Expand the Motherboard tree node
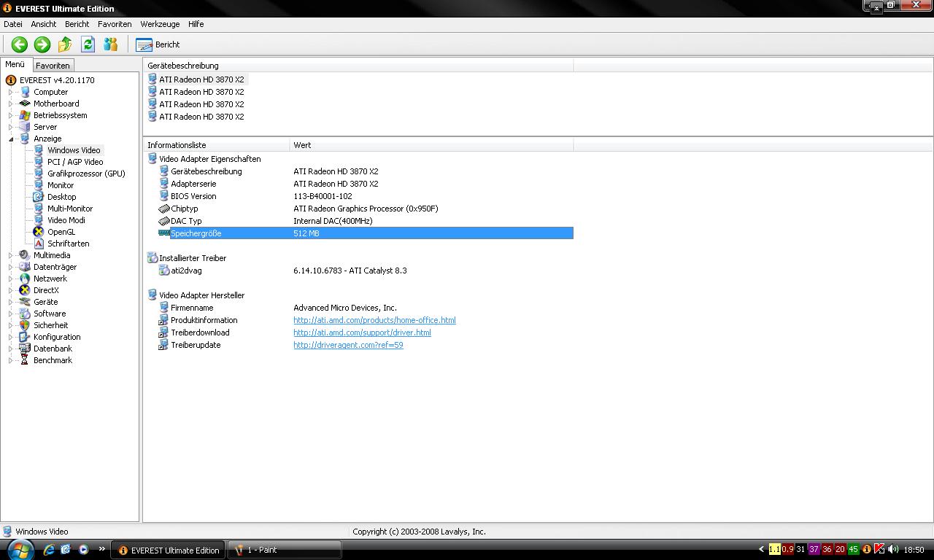This screenshot has width=934, height=560. (11, 104)
